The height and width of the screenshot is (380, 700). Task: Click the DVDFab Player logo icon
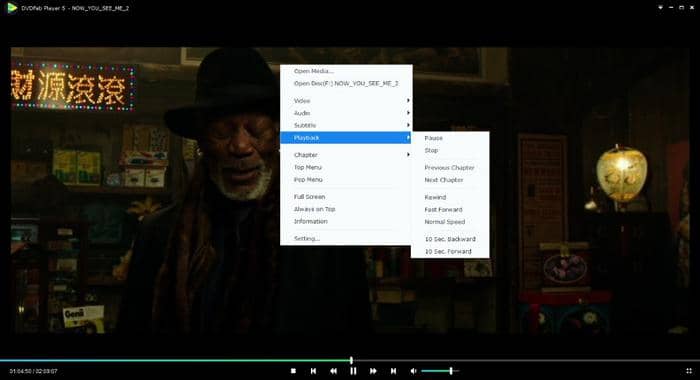coord(12,8)
